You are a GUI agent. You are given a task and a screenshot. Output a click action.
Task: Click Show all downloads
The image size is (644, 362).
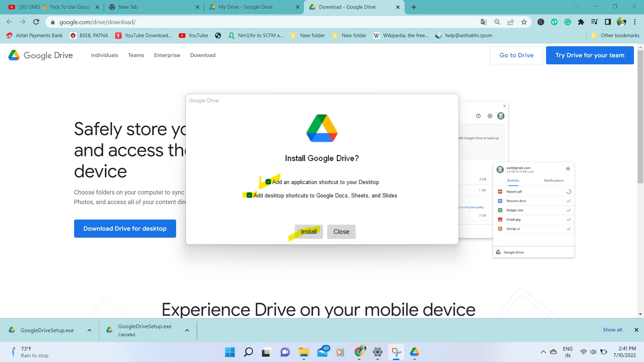(612, 330)
